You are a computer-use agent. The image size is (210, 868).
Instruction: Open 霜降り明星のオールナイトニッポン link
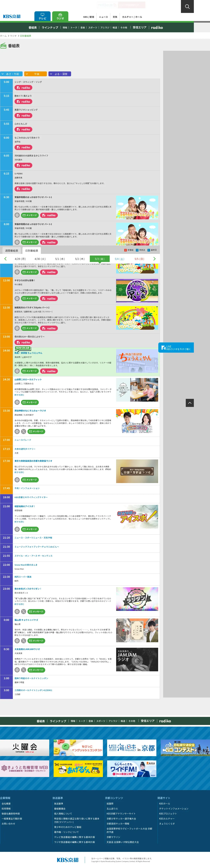click(x=31, y=678)
